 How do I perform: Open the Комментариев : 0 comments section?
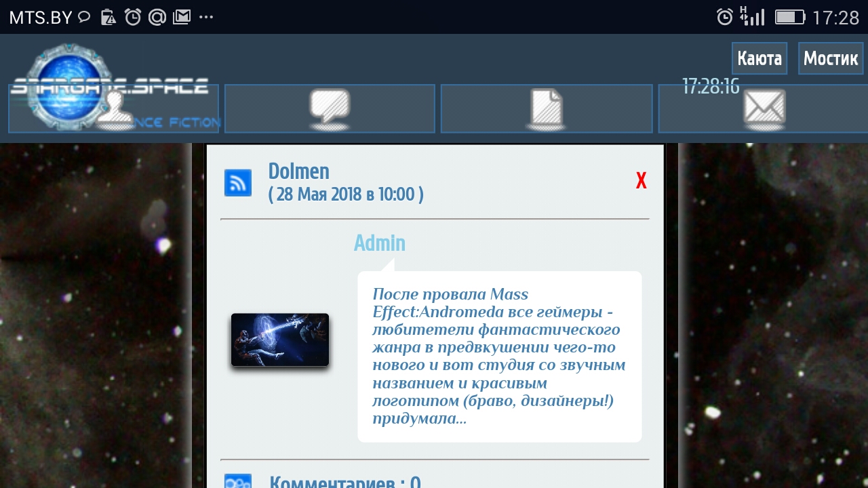coord(345,482)
